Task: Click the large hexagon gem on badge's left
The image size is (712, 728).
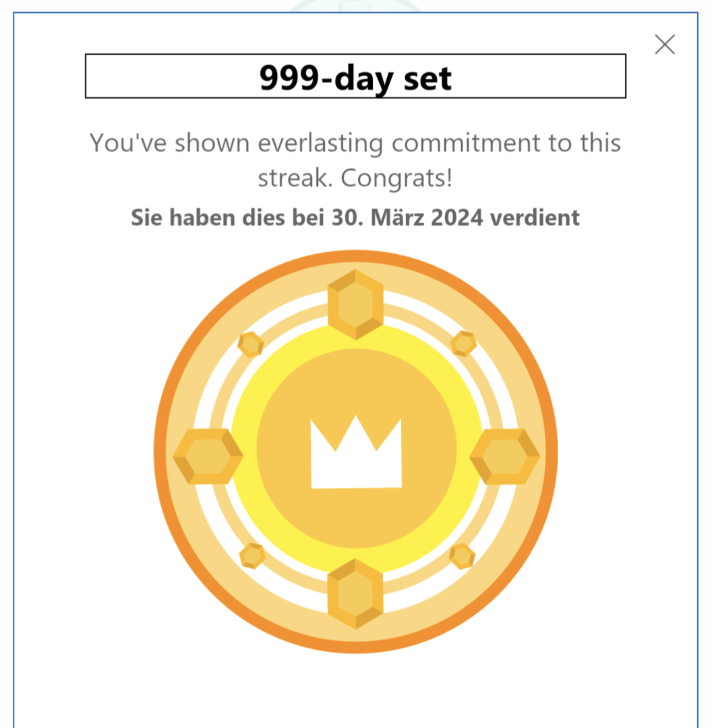Action: pos(208,456)
